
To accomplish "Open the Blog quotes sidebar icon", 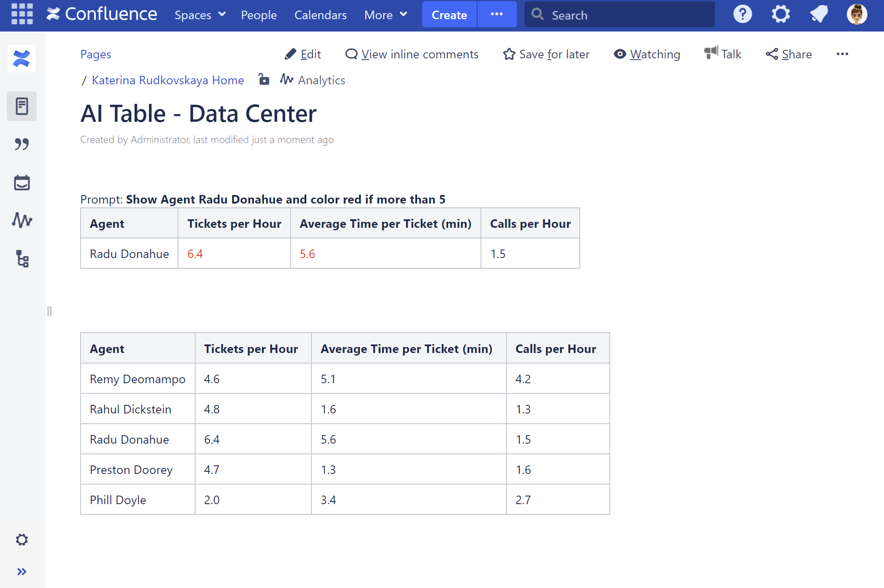I will pos(22,144).
